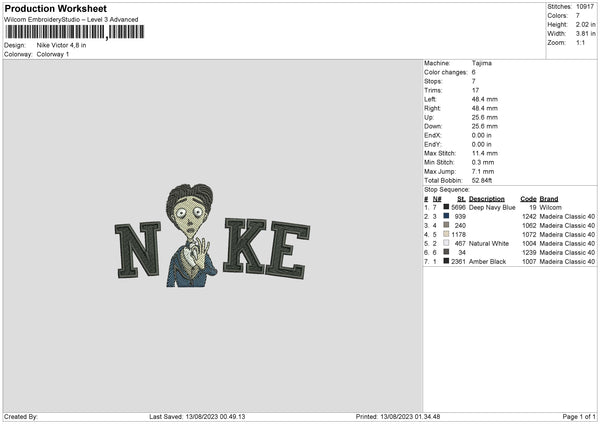600x424 pixels.
Task: Click the Up value '25.6 mm'
Action: coord(485,117)
